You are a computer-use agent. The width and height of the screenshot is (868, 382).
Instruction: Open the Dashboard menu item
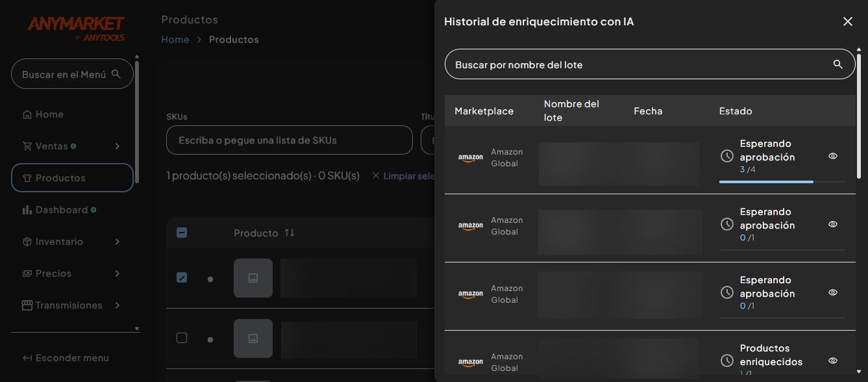72,210
